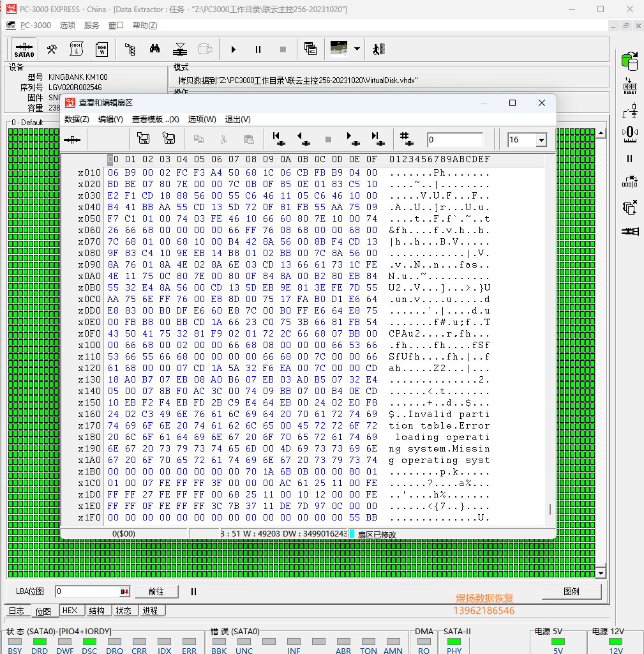Click the binoculars search icon
644x654 pixels.
click(154, 49)
